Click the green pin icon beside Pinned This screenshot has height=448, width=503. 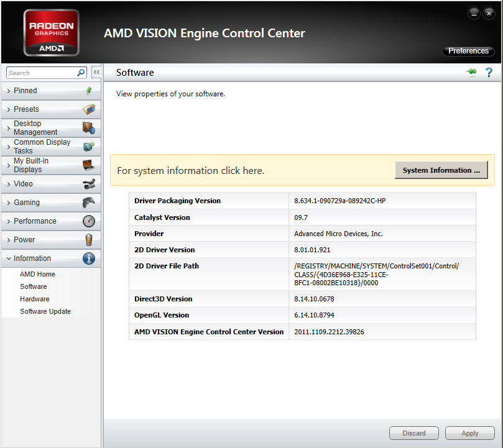89,91
